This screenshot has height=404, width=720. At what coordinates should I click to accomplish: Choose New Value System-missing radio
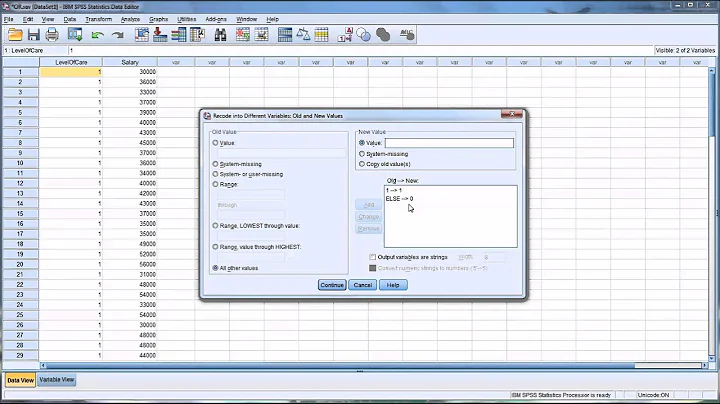click(362, 154)
